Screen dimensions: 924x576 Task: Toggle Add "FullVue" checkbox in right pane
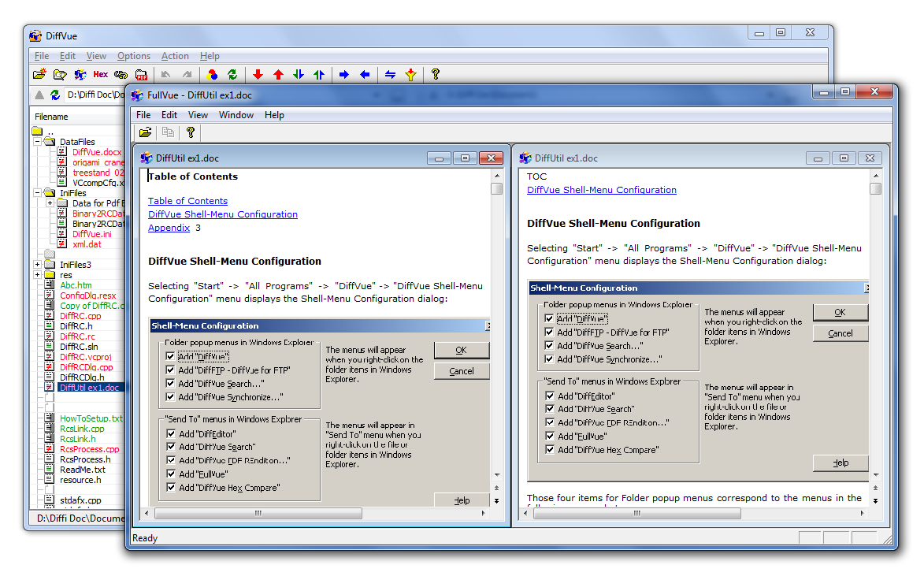[550, 437]
